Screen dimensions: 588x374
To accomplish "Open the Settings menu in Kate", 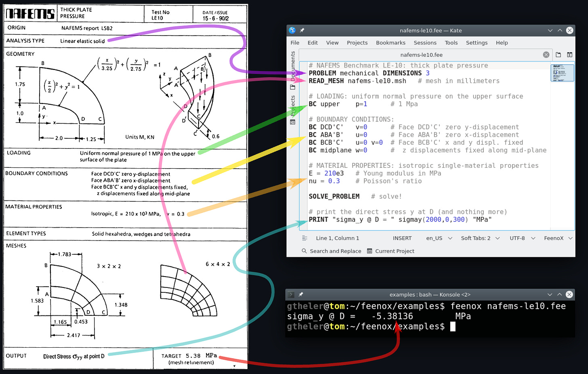I will pos(477,43).
